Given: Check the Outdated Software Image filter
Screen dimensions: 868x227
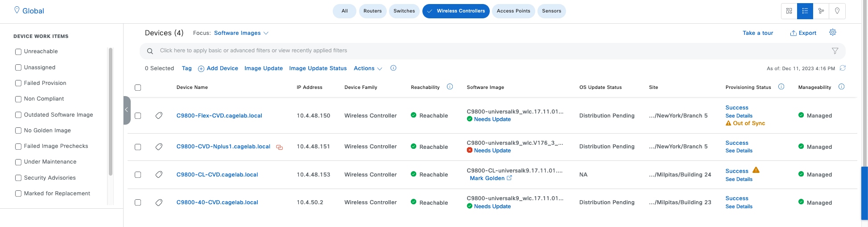Looking at the screenshot, I should (x=18, y=115).
